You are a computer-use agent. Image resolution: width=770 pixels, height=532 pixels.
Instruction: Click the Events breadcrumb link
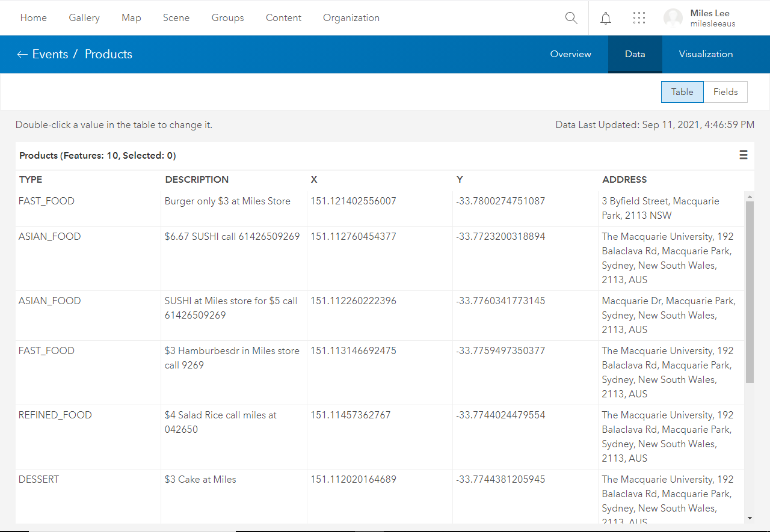(50, 54)
